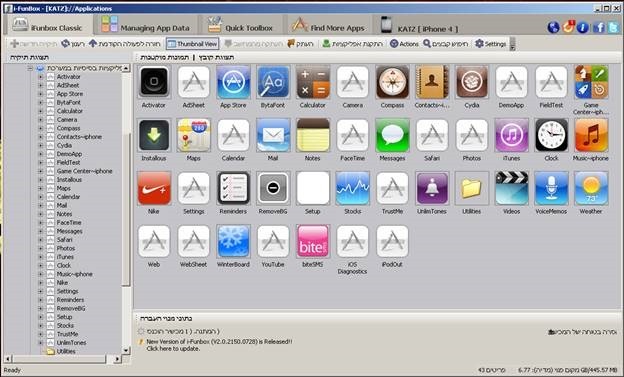Select the Clock app icon

point(551,135)
